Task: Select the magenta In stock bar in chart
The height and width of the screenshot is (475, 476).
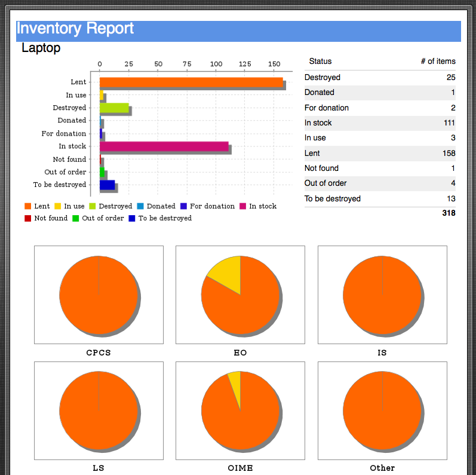Action: [x=164, y=146]
